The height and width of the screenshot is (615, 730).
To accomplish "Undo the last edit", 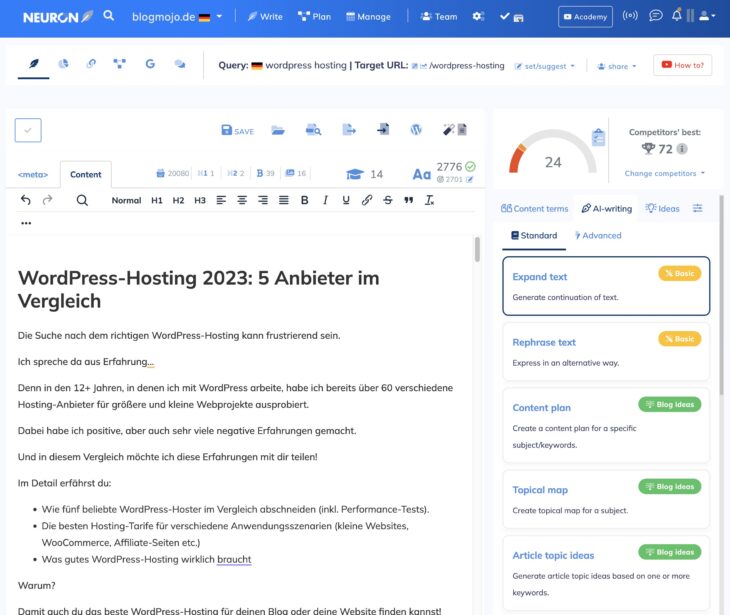I will [26, 200].
